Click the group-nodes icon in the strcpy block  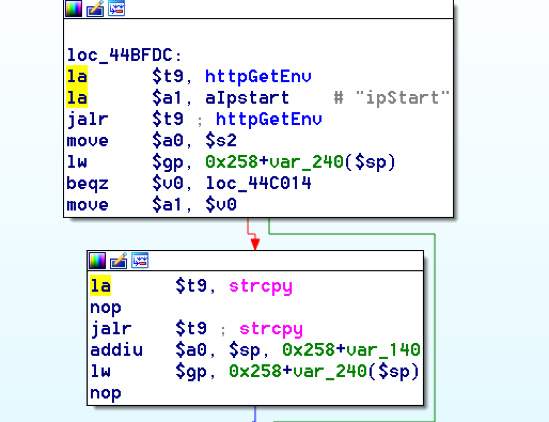140,261
